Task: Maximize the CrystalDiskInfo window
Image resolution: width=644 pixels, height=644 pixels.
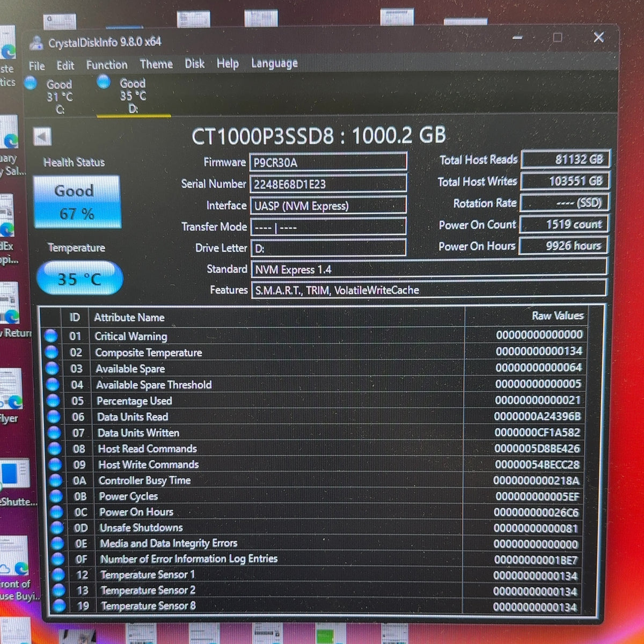Action: 558,37
